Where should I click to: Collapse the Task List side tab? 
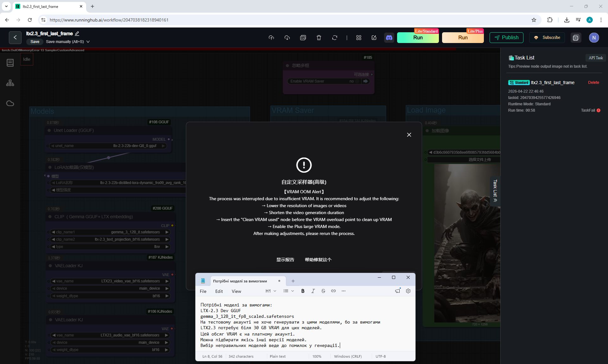pos(495,191)
